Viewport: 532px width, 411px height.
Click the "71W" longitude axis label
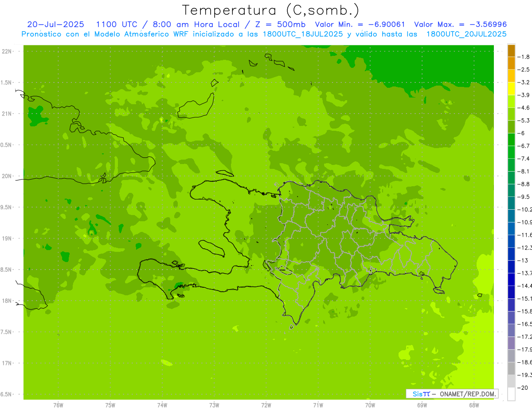point(318,405)
